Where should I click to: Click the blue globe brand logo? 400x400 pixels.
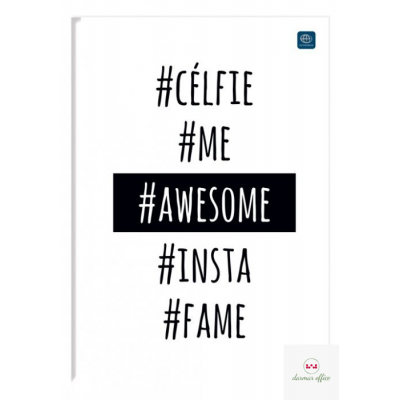(306, 40)
